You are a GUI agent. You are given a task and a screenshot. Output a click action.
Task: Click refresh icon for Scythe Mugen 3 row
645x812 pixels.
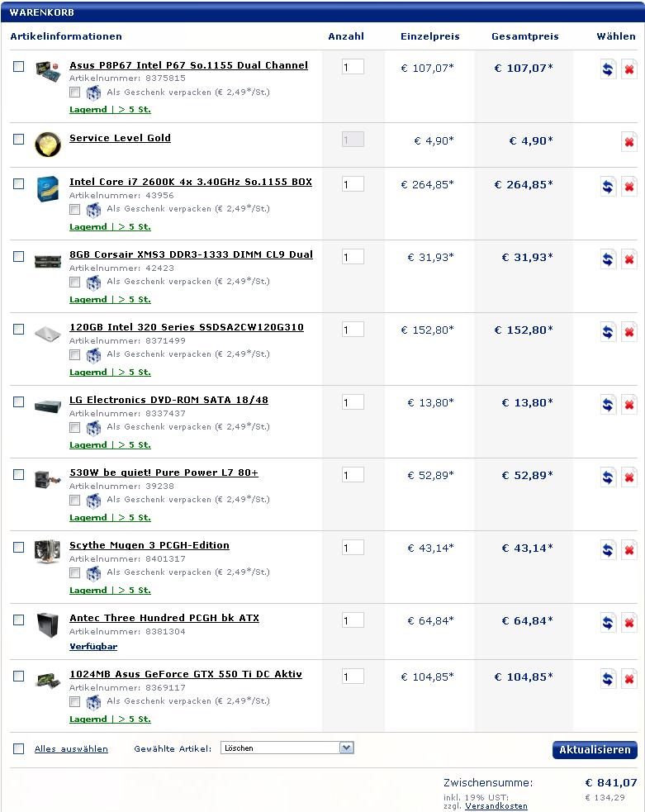tap(608, 550)
